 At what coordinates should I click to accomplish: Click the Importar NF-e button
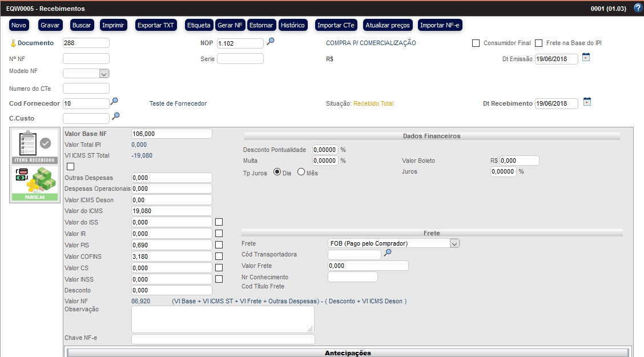coord(440,25)
